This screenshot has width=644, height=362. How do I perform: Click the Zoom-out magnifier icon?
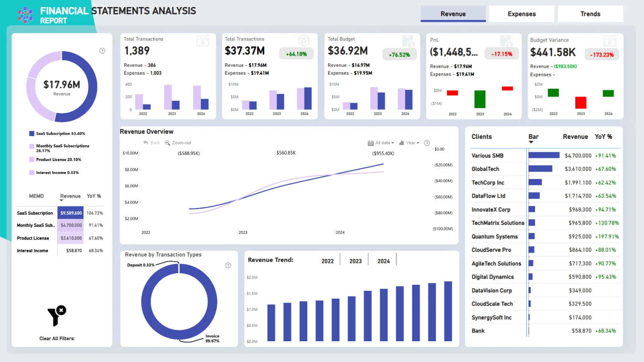167,143
